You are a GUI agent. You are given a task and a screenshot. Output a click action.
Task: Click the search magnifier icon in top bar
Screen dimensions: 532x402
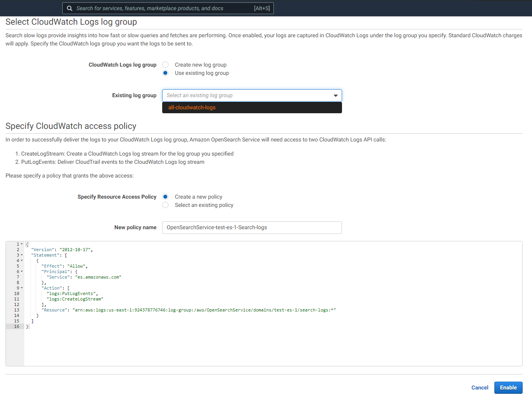69,8
